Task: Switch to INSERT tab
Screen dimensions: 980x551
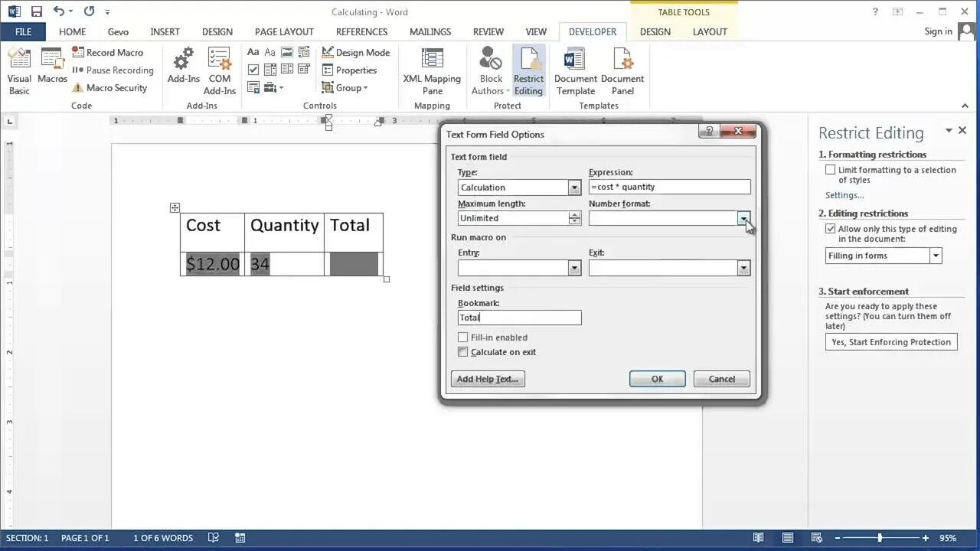Action: pyautogui.click(x=165, y=31)
